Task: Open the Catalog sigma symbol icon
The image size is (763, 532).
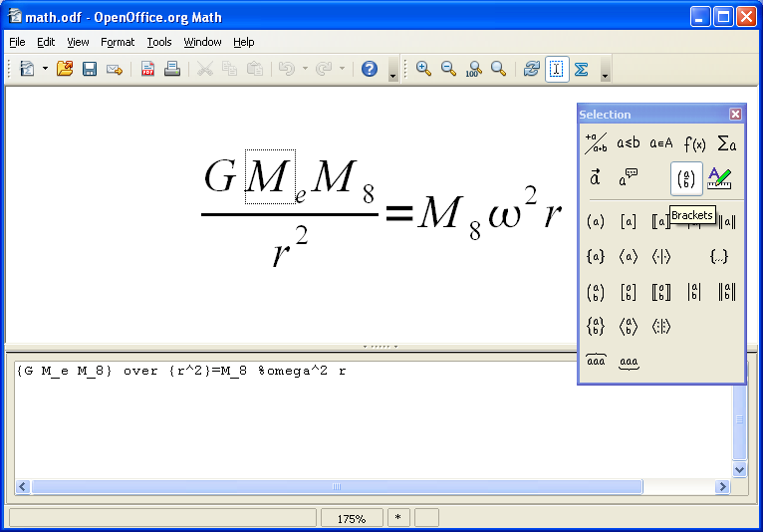Action: click(x=582, y=69)
